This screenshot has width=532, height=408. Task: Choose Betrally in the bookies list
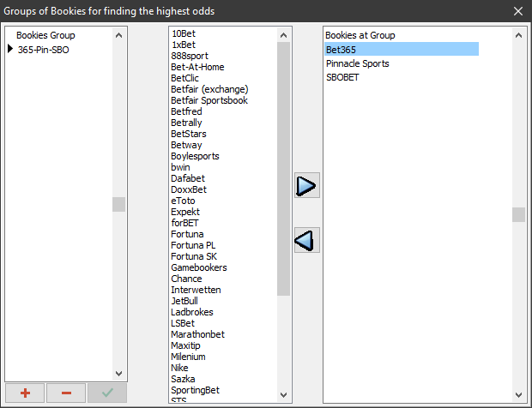(186, 123)
